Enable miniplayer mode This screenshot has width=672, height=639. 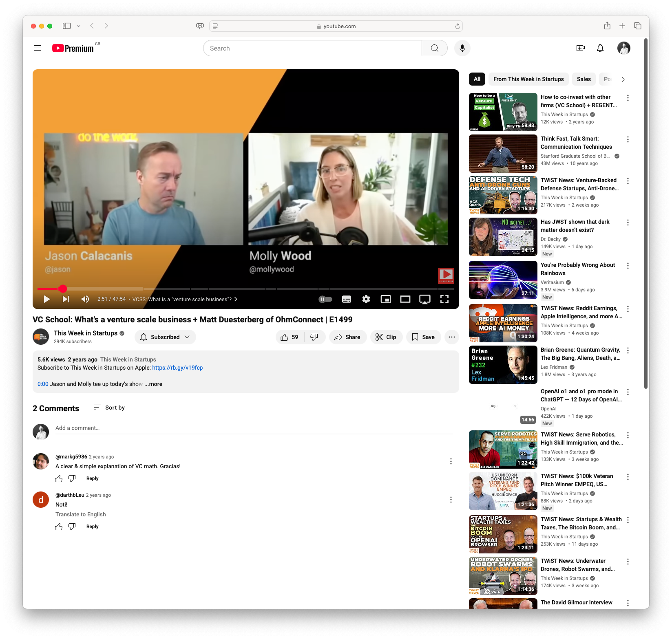pos(385,299)
